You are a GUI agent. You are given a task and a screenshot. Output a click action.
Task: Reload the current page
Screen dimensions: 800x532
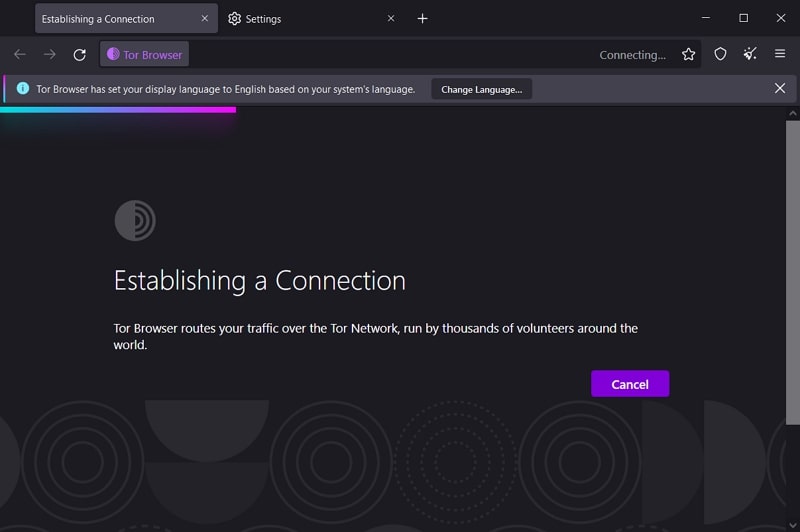(x=80, y=55)
